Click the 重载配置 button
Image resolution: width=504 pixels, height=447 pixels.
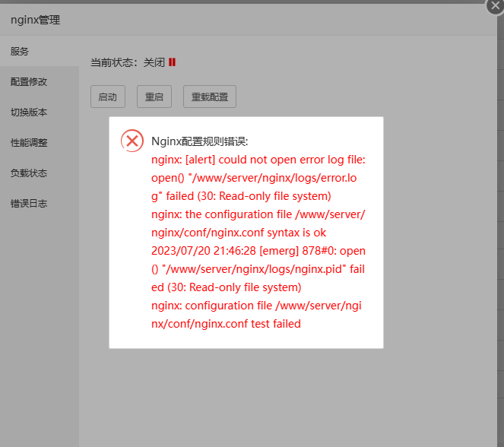click(210, 97)
